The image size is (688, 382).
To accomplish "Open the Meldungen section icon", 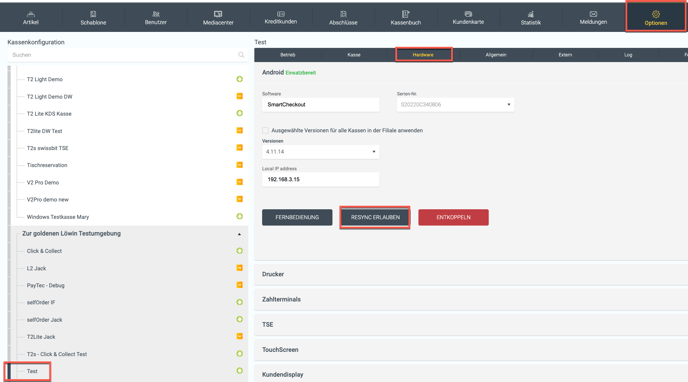I will [593, 14].
